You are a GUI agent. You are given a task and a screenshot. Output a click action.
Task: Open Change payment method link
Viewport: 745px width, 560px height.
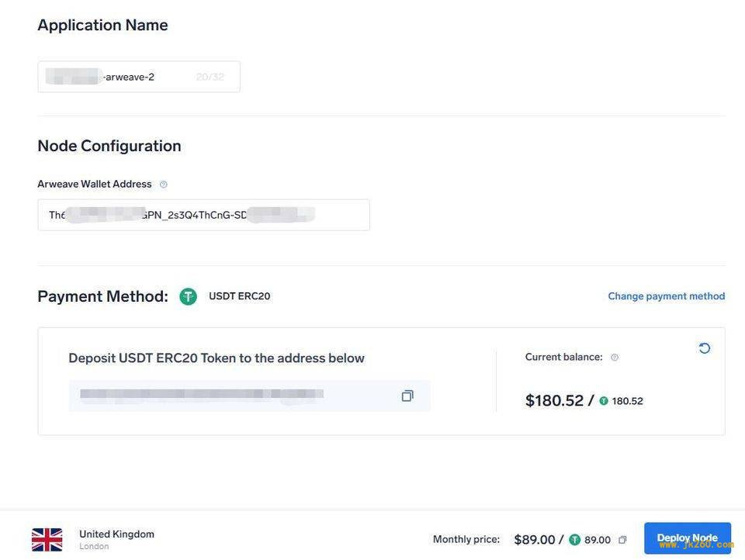click(666, 296)
